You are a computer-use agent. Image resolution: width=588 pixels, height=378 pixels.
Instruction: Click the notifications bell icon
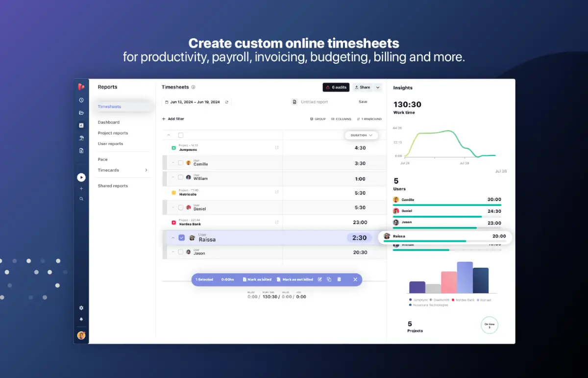[x=81, y=319]
